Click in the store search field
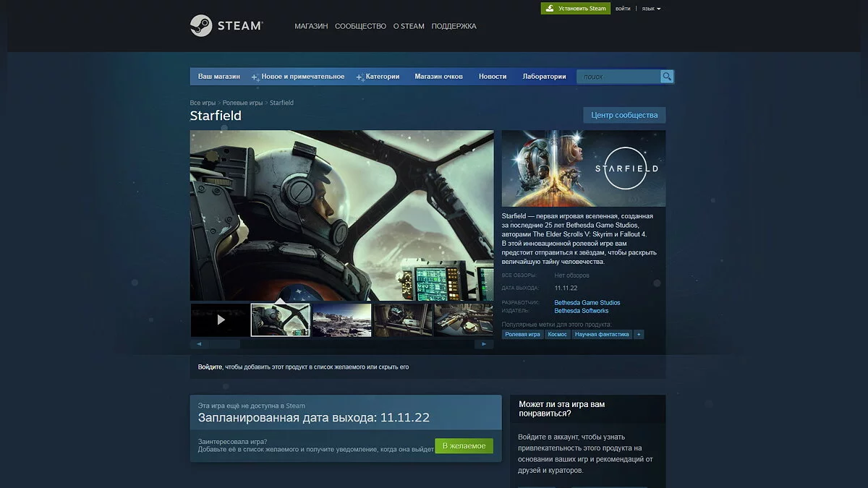 click(619, 77)
